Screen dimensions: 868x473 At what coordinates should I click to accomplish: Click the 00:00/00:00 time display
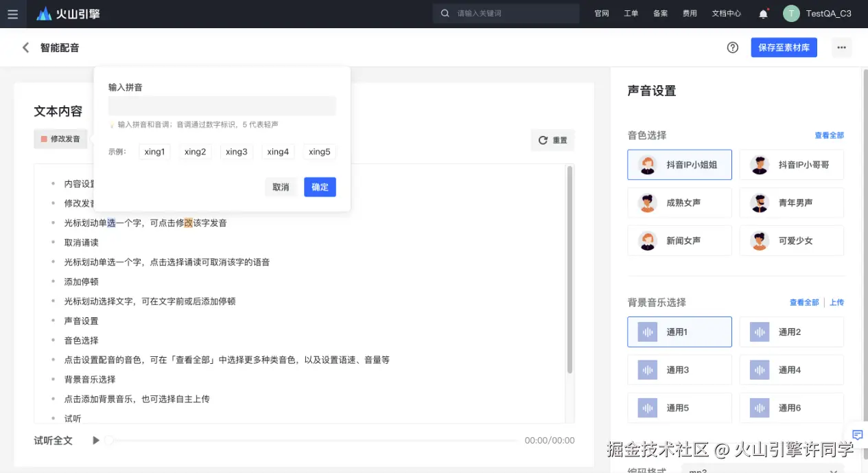[550, 441]
